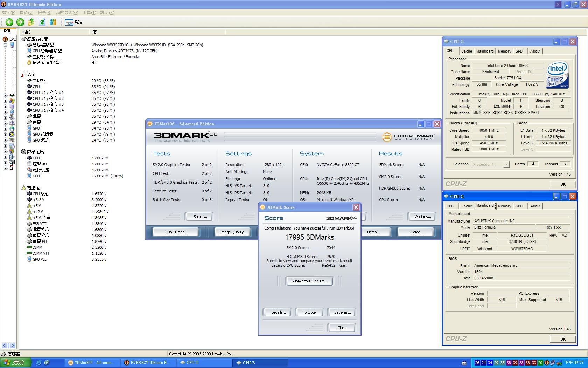Open About tab in lower CPU-Z window
The height and width of the screenshot is (368, 588).
coord(535,206)
